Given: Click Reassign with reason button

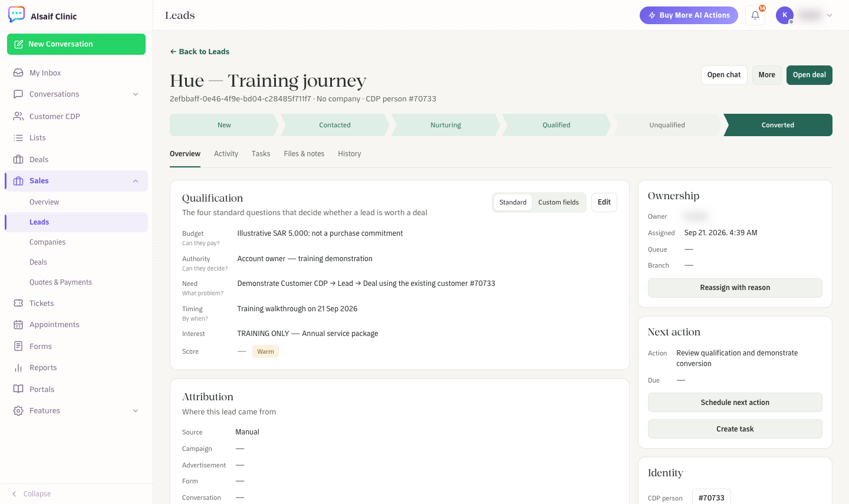Looking at the screenshot, I should tap(735, 288).
